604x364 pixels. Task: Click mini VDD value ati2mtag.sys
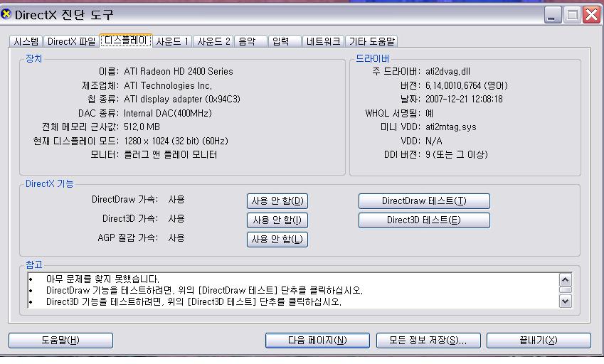coord(451,127)
